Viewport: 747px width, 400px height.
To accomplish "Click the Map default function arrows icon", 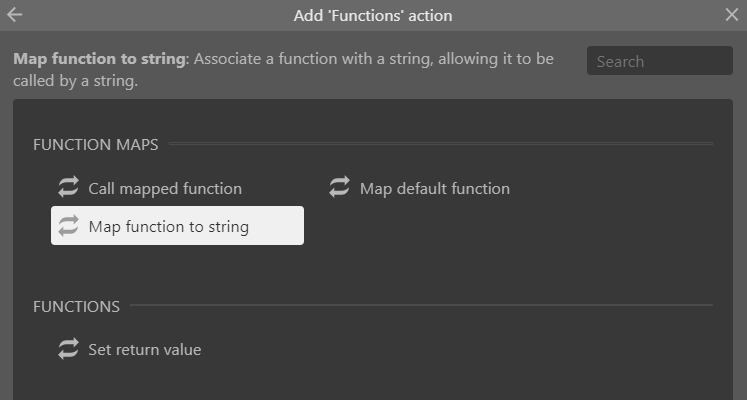I will tap(340, 187).
